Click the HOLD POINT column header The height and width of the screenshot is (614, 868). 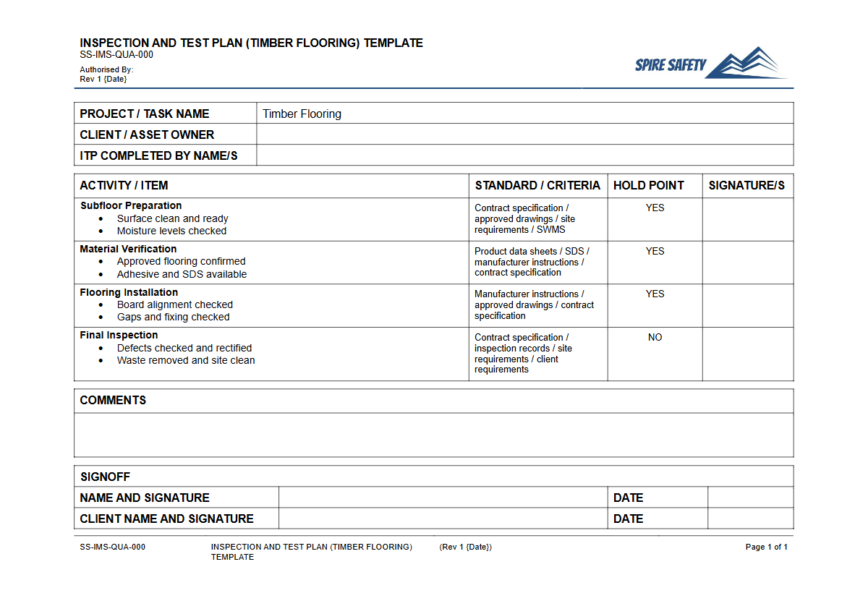[648, 185]
